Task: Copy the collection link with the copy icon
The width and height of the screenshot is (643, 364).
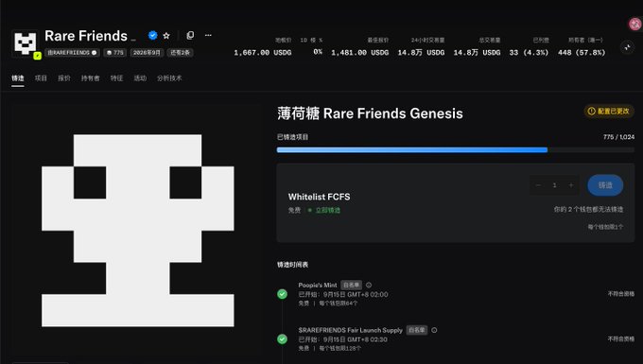Action: click(190, 35)
